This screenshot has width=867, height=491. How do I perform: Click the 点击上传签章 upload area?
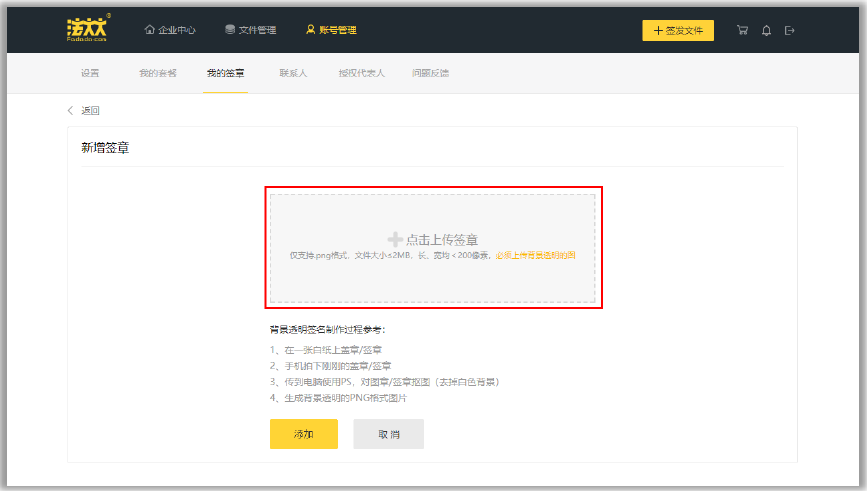pyautogui.click(x=432, y=248)
